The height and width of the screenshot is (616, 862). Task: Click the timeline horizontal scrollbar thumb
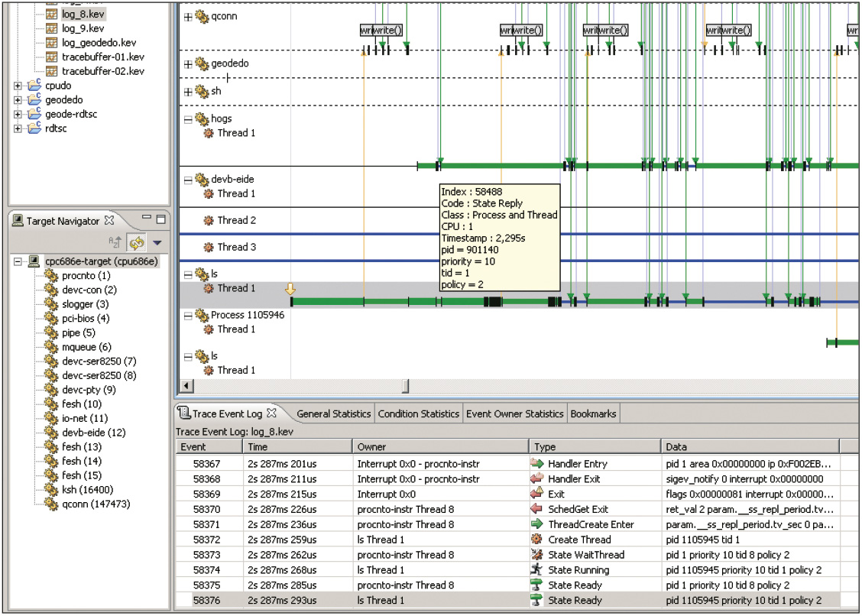pos(405,386)
